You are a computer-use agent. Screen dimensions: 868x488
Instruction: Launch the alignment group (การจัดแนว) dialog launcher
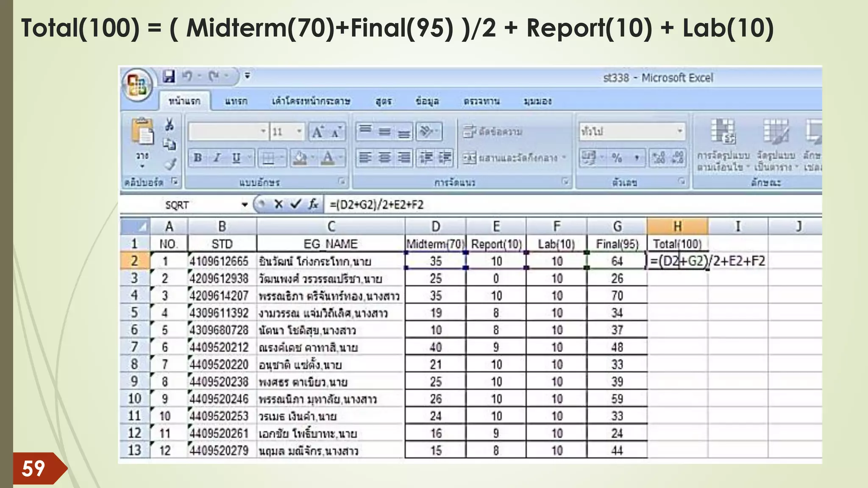coord(565,182)
